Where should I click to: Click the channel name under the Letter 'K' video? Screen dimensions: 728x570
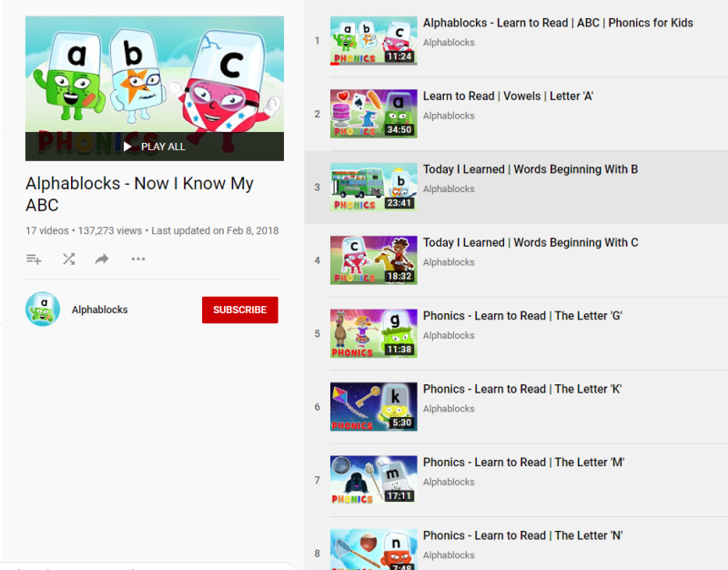449,409
